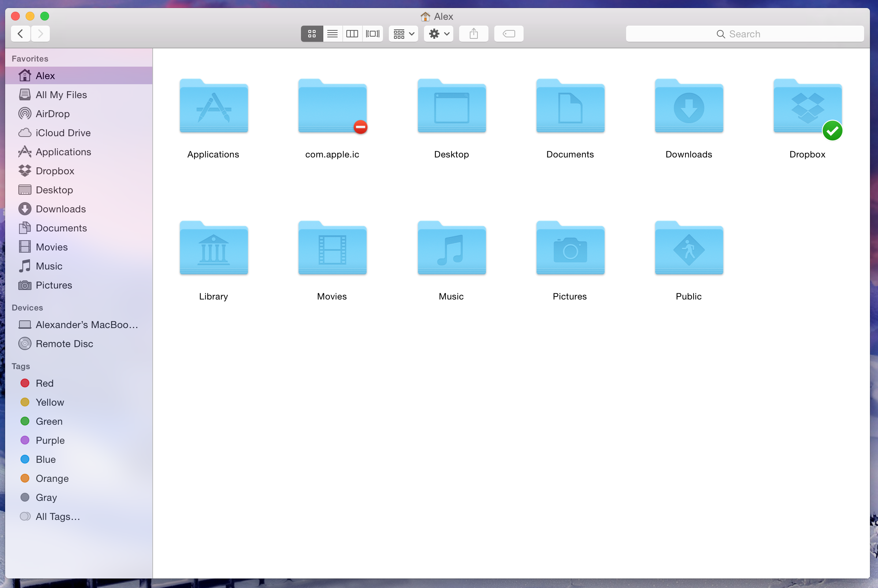Image resolution: width=878 pixels, height=588 pixels.
Task: Open the item arrangement dropdown
Action: (404, 34)
